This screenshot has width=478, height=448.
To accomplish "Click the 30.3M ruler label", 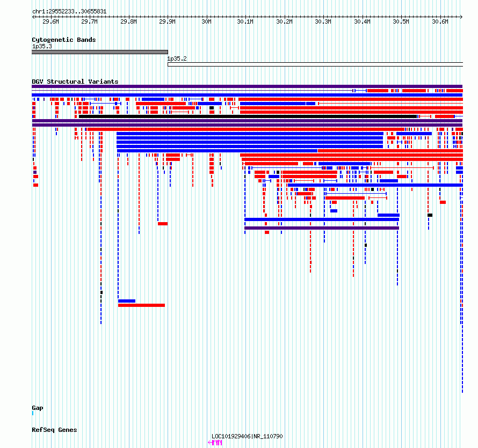I will point(323,21).
